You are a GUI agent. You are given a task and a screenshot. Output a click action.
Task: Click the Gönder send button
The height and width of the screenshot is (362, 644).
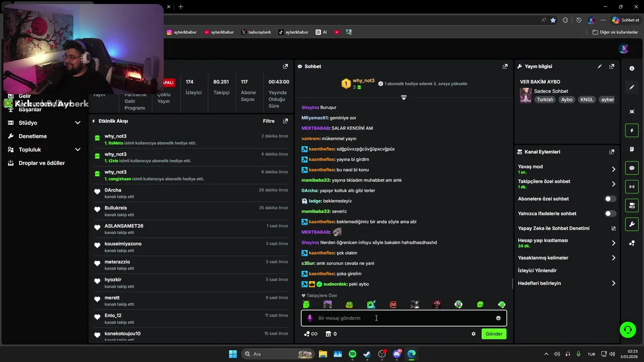(x=494, y=334)
